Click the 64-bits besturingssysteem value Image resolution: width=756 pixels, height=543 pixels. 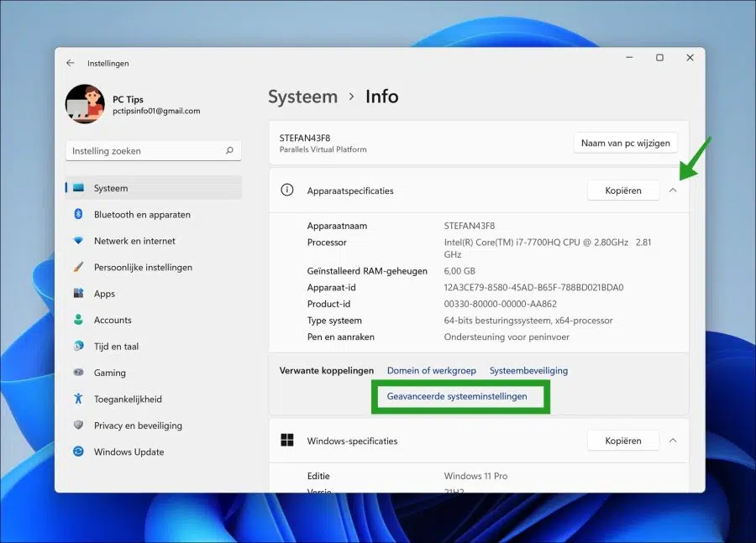click(x=528, y=321)
